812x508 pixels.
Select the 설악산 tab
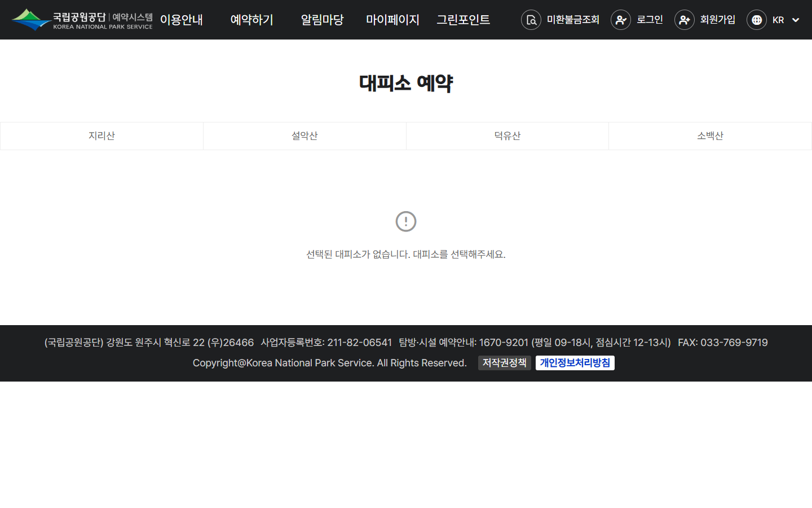[304, 136]
